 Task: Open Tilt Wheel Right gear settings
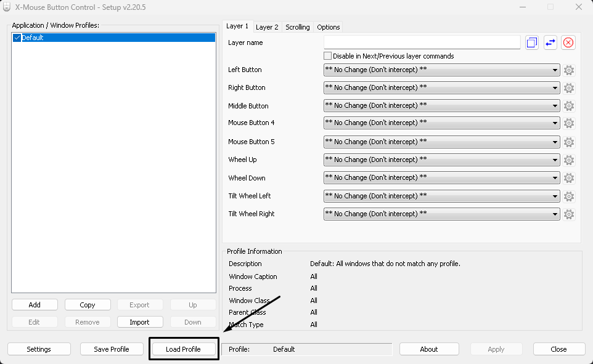point(569,214)
